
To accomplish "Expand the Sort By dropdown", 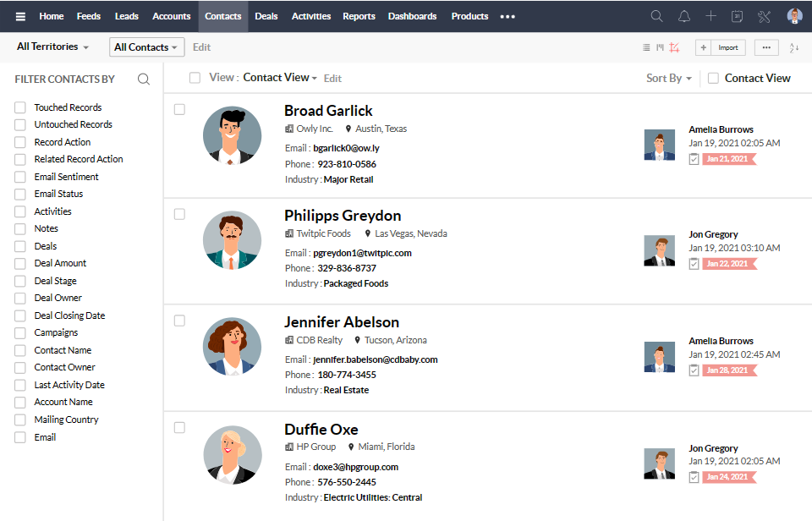I will (669, 78).
